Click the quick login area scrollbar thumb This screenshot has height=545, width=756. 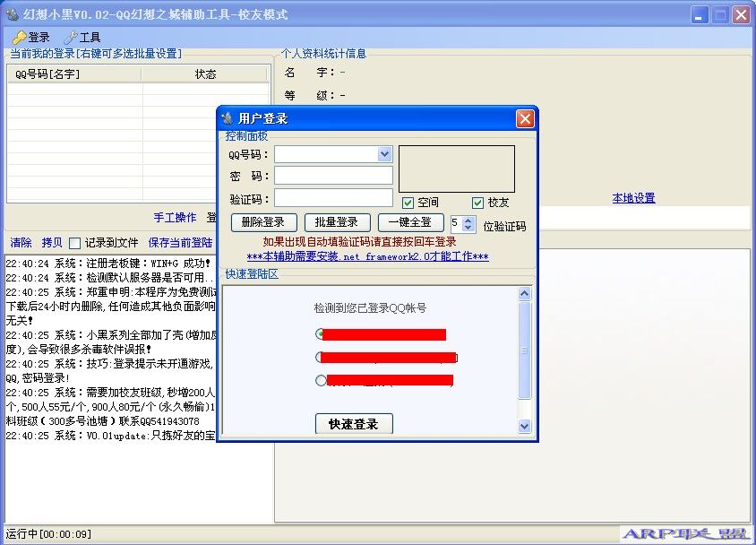(525, 350)
